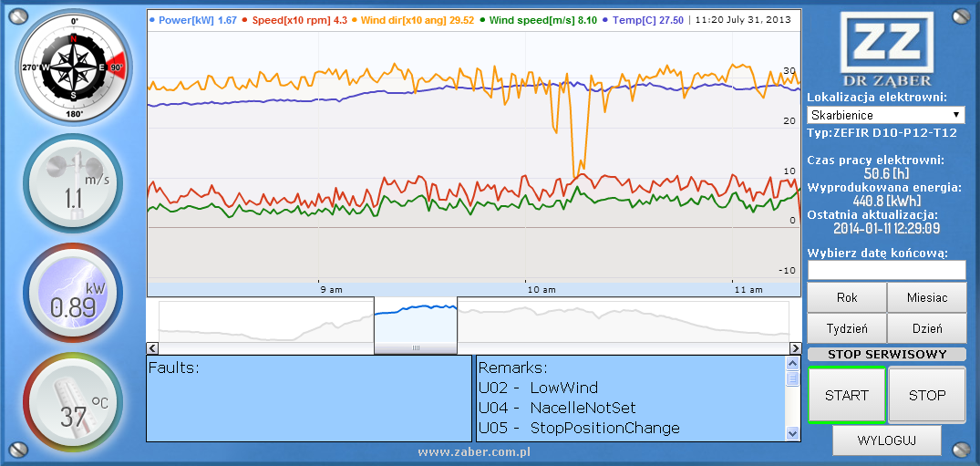This screenshot has height=466, width=980.
Task: Open the www.zaber.com.pl link
Action: 474,451
